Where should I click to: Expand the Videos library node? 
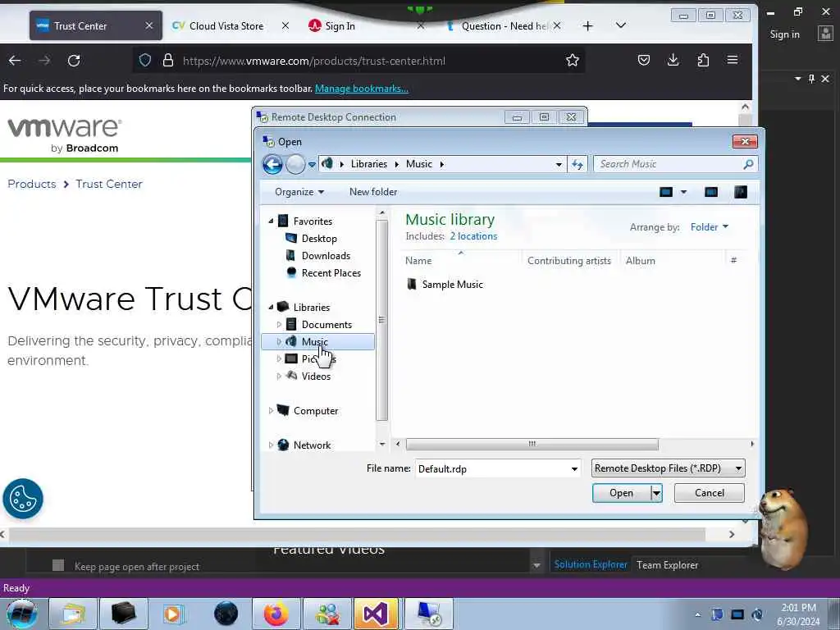tap(279, 376)
